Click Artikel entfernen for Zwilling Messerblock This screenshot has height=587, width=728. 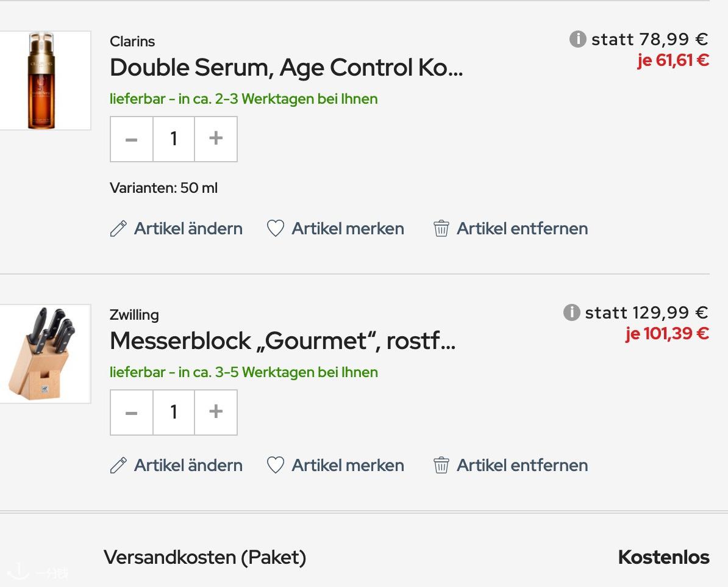point(523,465)
